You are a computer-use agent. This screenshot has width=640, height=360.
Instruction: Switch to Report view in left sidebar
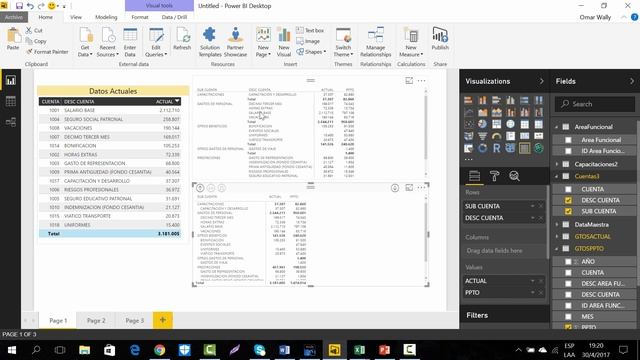click(x=11, y=80)
